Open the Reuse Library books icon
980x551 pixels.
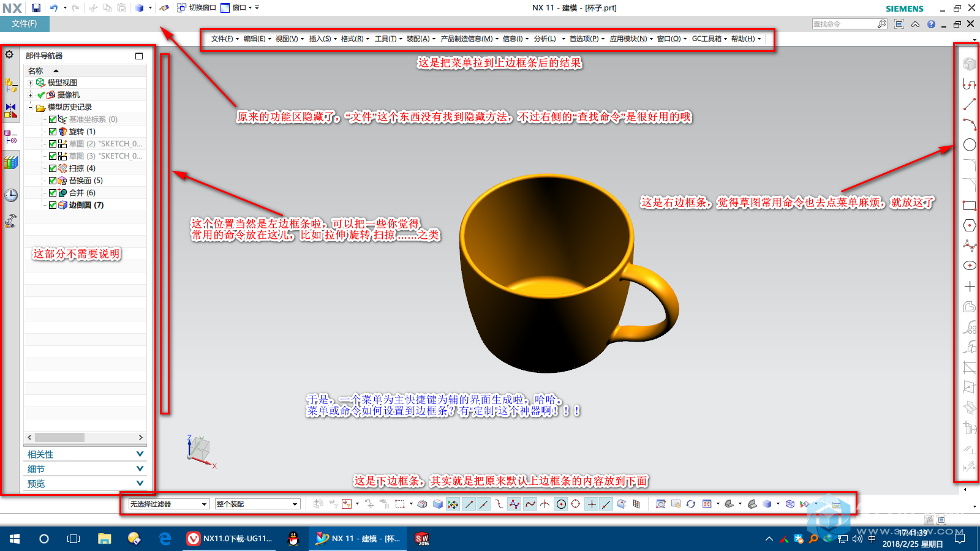10,162
